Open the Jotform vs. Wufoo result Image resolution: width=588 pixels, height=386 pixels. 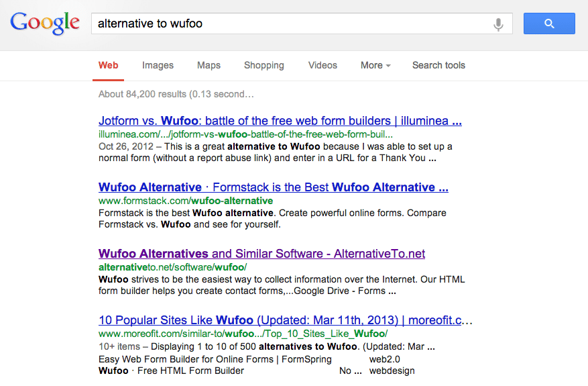tap(280, 122)
